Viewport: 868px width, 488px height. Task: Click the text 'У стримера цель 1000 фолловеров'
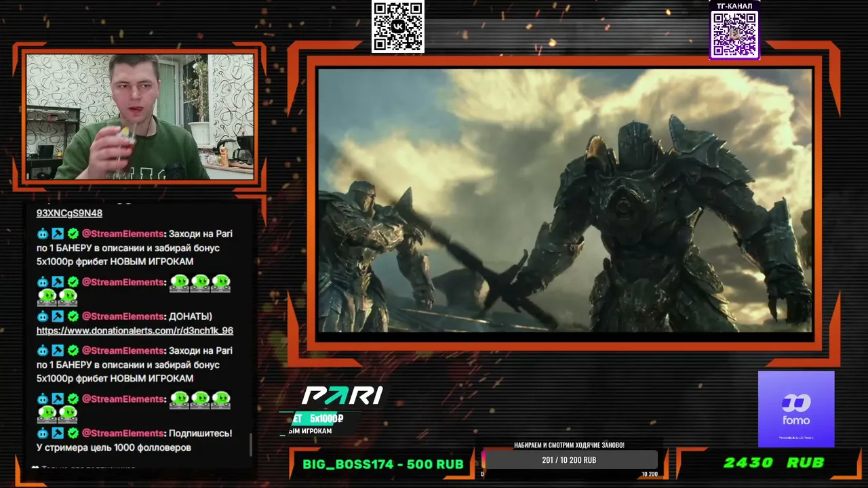(x=114, y=447)
